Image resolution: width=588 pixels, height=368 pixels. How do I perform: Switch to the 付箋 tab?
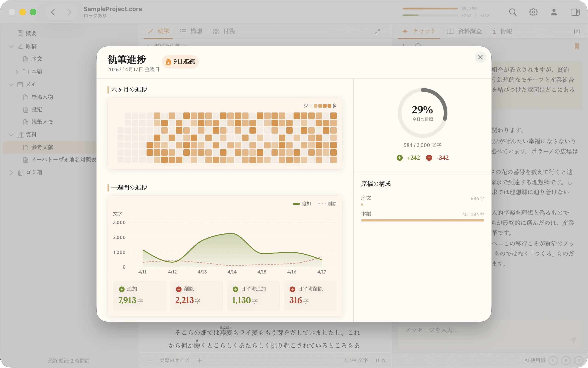224,31
